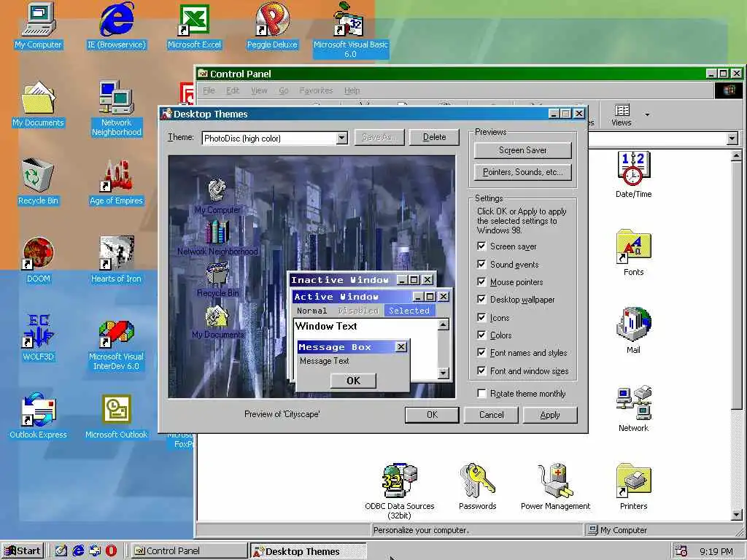The image size is (747, 560).
Task: Select Microsoft Visual InterDev 6.0 icon
Action: [x=116, y=346]
